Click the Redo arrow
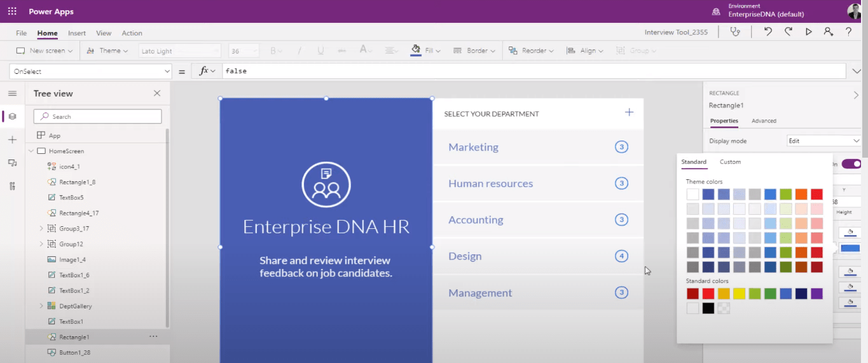This screenshot has height=363, width=868. pyautogui.click(x=789, y=32)
